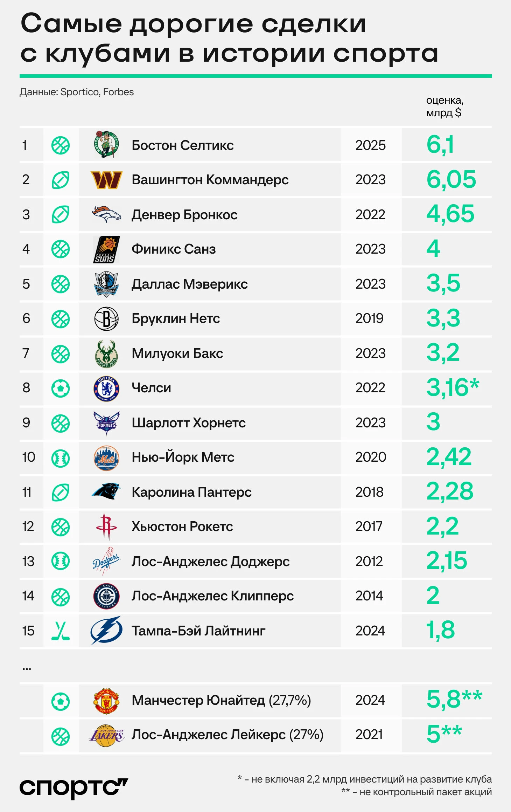The width and height of the screenshot is (511, 812).
Task: Click the Спортс logo at the bottom
Action: tap(73, 788)
